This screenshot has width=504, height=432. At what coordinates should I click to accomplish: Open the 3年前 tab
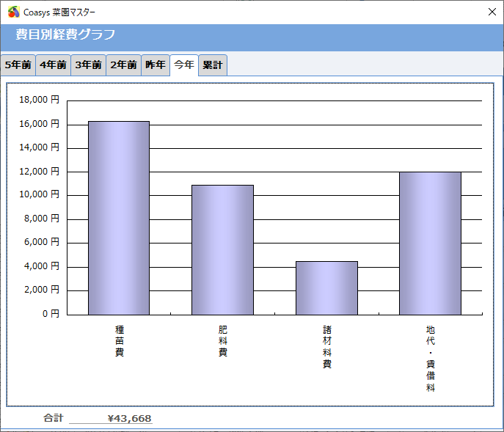[x=88, y=65]
